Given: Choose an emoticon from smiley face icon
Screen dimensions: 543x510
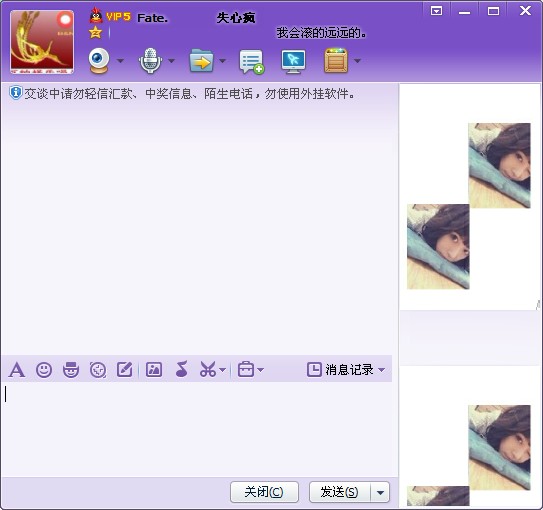Looking at the screenshot, I should click(44, 370).
